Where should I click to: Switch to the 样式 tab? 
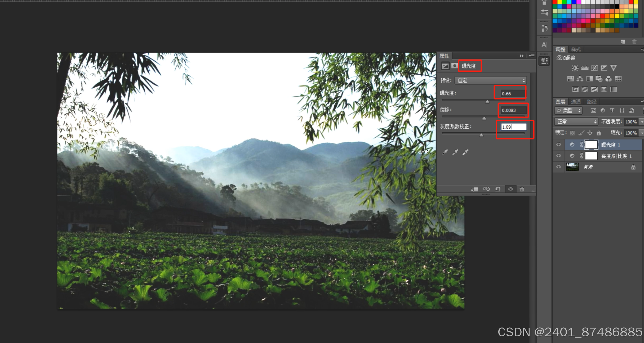pos(576,49)
